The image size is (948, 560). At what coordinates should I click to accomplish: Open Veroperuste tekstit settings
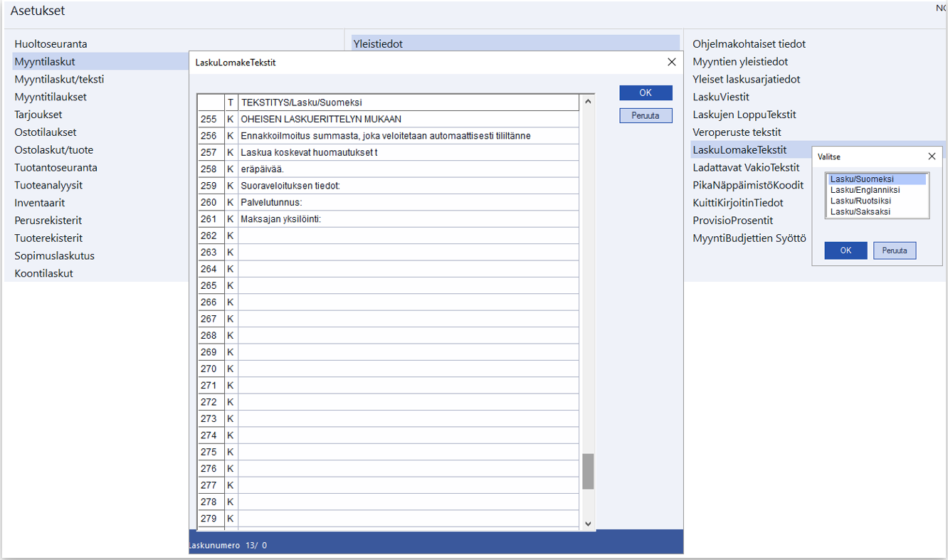(x=737, y=132)
